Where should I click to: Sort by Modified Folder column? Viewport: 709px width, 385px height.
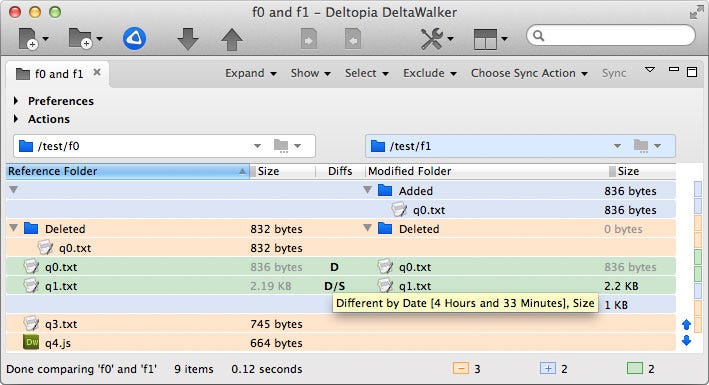[x=486, y=171]
